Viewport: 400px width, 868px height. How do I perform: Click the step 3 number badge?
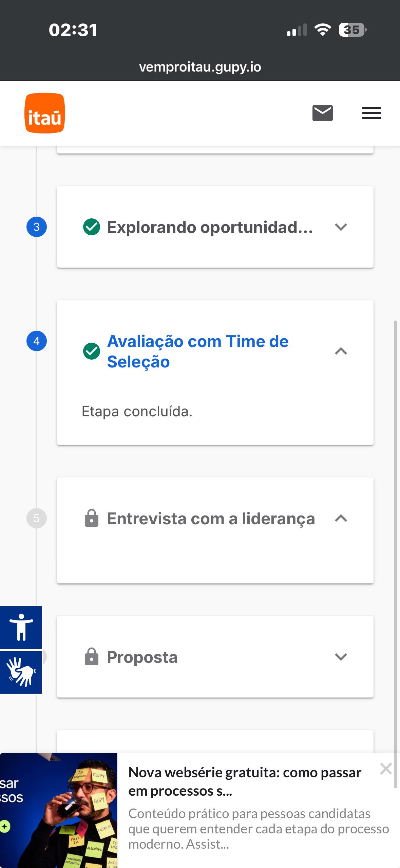(x=37, y=227)
